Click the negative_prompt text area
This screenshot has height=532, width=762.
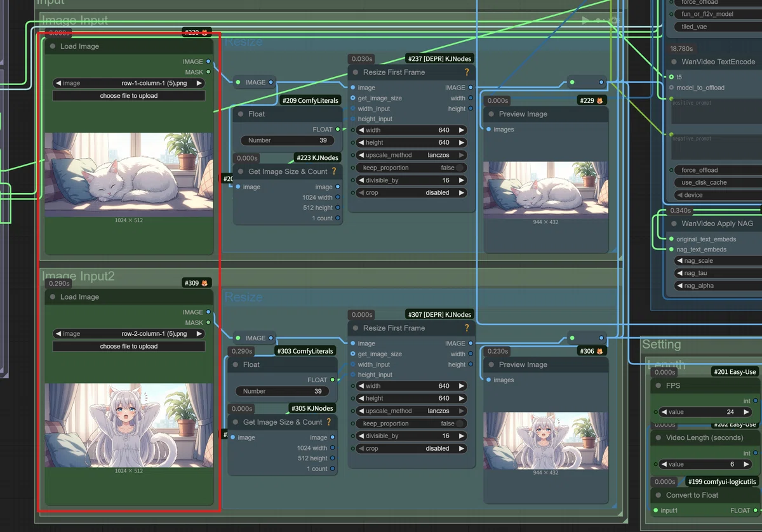pyautogui.click(x=715, y=148)
